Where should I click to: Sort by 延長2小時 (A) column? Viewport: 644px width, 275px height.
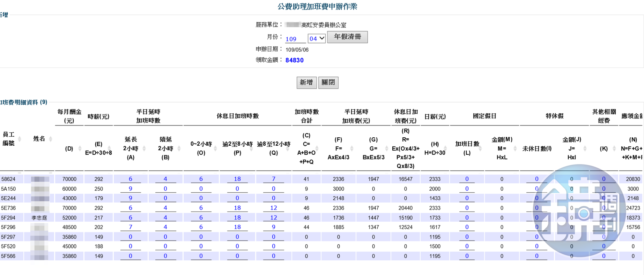coord(144,148)
